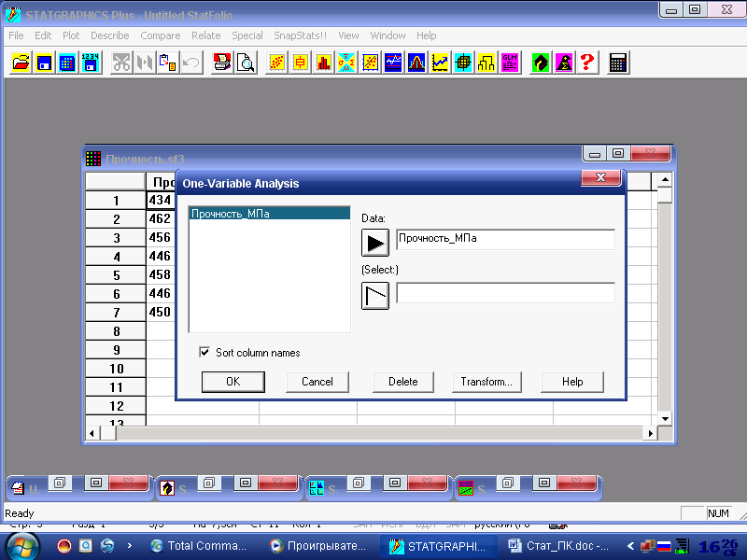Click the Transform... button
747x560 pixels.
tap(486, 382)
